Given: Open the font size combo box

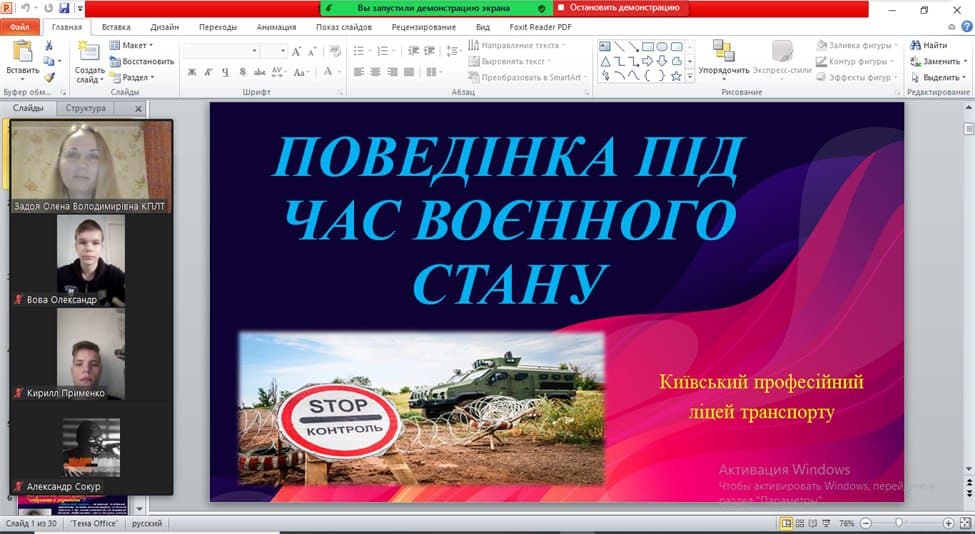Looking at the screenshot, I should coord(274,51).
